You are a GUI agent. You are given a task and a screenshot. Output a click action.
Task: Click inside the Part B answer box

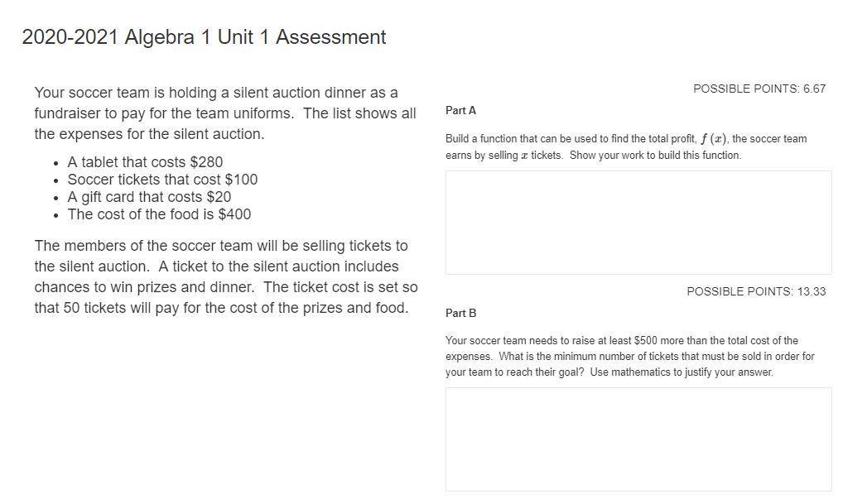click(638, 439)
